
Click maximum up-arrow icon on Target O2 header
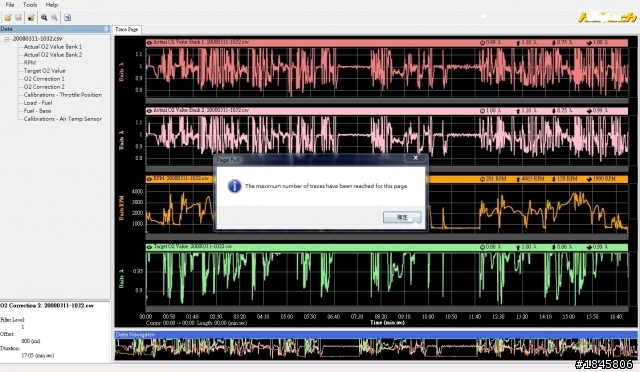518,247
